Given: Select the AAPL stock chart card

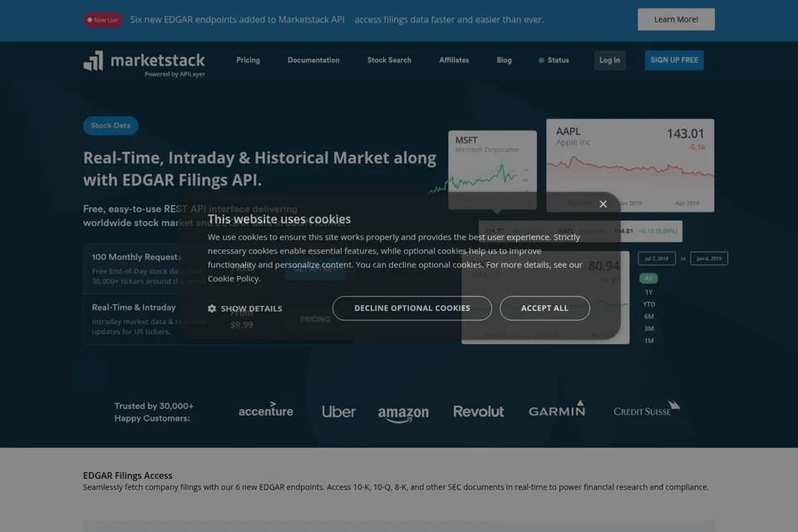Looking at the screenshot, I should 630,165.
